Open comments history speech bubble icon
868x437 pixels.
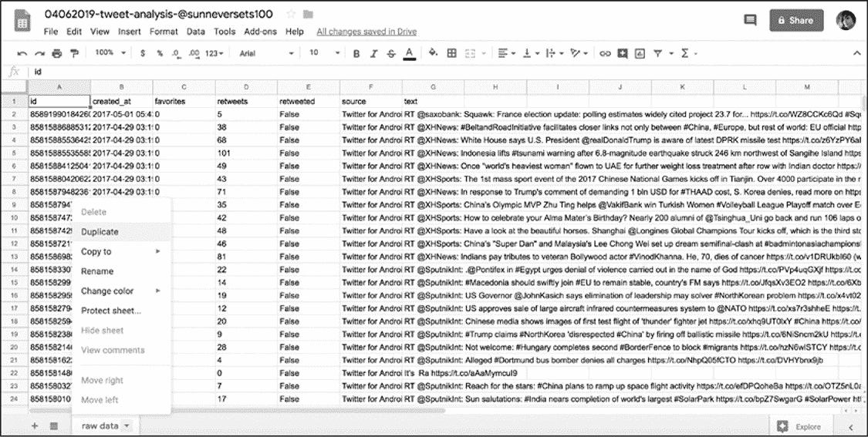click(749, 21)
